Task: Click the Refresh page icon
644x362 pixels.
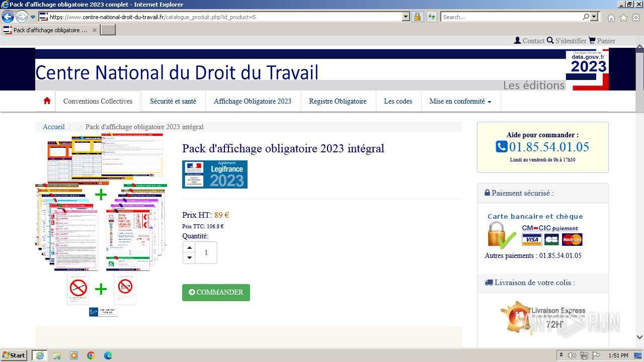Action: 431,17
